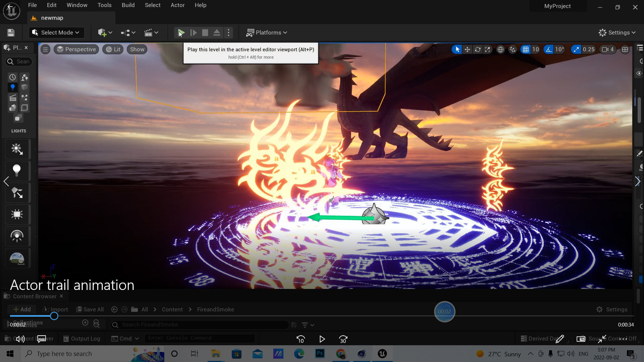The width and height of the screenshot is (644, 362).
Task: Open the Tools menu
Action: pyautogui.click(x=104, y=5)
